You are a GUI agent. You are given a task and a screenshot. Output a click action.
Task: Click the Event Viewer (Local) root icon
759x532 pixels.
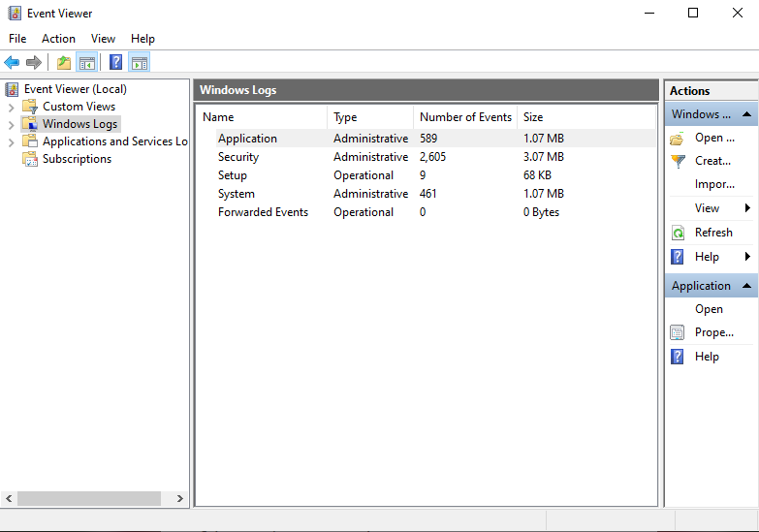(x=12, y=89)
